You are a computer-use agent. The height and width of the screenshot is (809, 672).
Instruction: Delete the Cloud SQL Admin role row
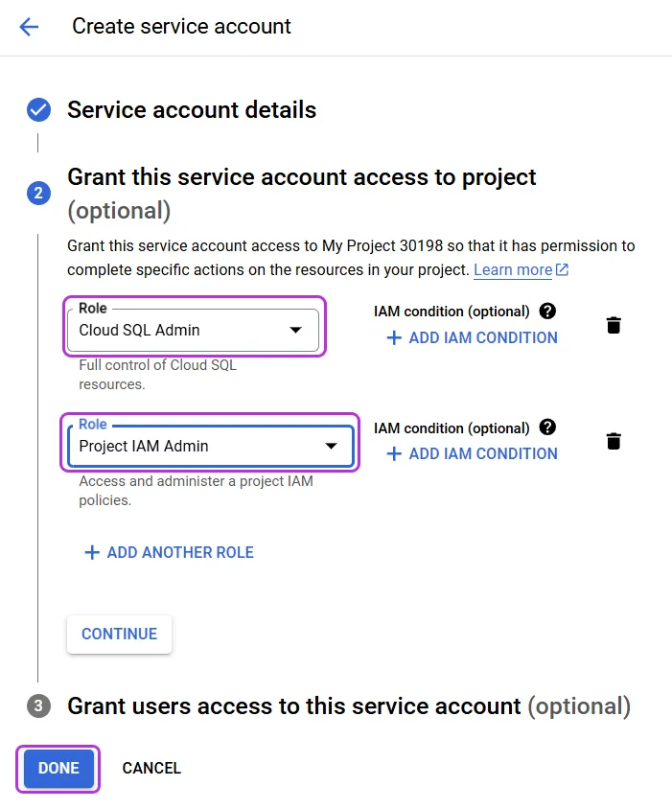[614, 325]
